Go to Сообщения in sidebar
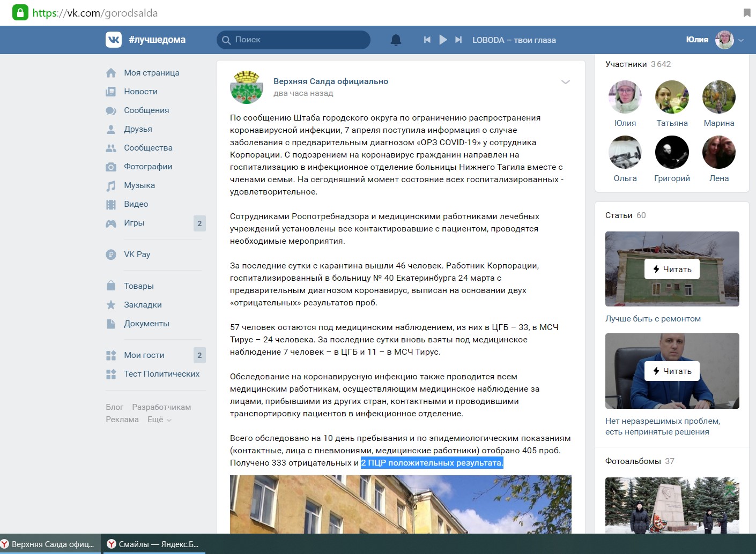 146,110
